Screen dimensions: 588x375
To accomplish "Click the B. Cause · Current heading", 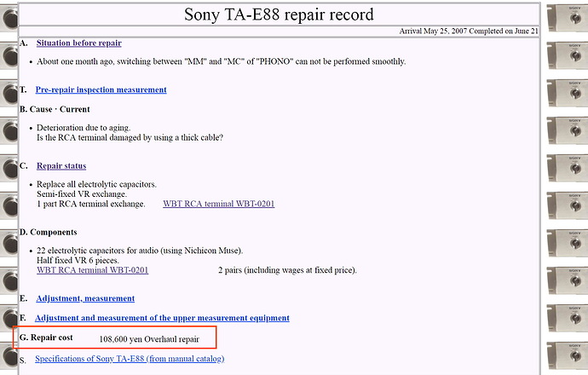I will pyautogui.click(x=55, y=109).
